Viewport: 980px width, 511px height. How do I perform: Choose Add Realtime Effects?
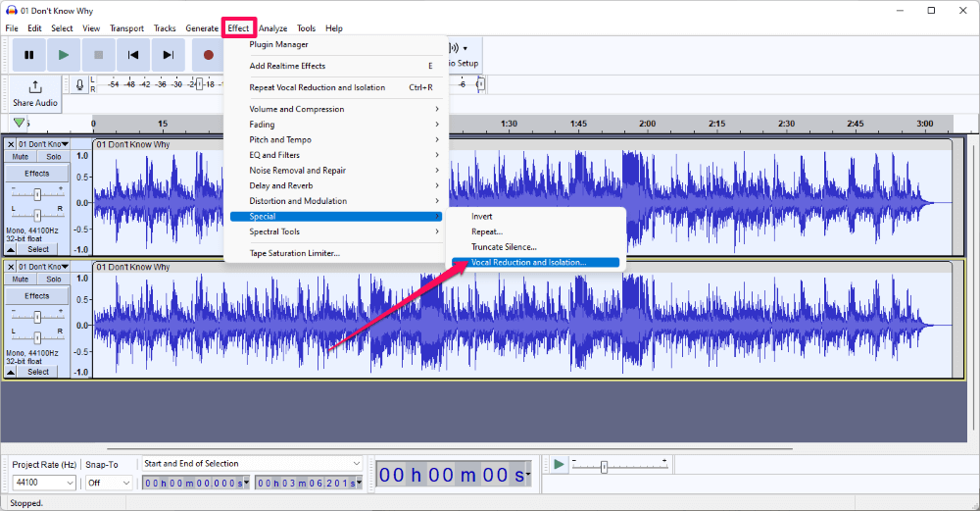pyautogui.click(x=336, y=66)
